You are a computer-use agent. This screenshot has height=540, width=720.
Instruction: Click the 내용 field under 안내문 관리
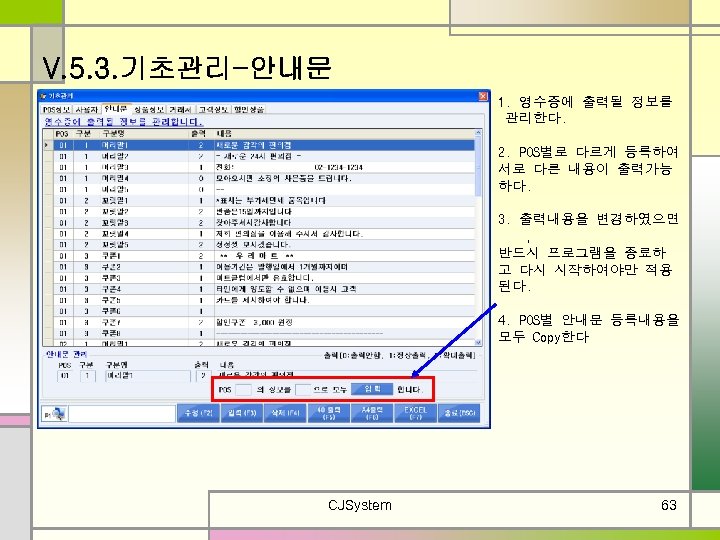(x=347, y=374)
